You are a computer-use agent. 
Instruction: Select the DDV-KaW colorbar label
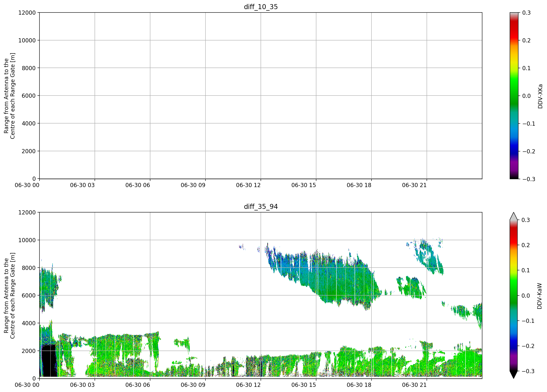539,296
